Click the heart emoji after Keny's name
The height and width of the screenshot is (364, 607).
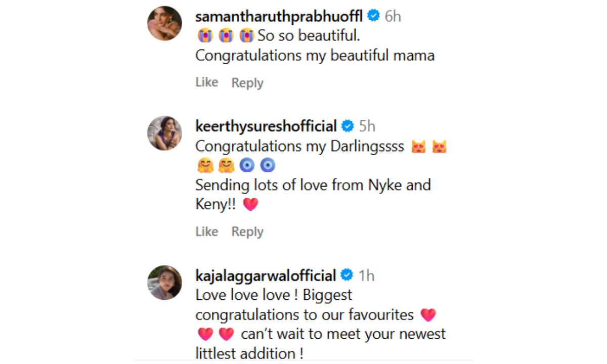click(x=251, y=204)
